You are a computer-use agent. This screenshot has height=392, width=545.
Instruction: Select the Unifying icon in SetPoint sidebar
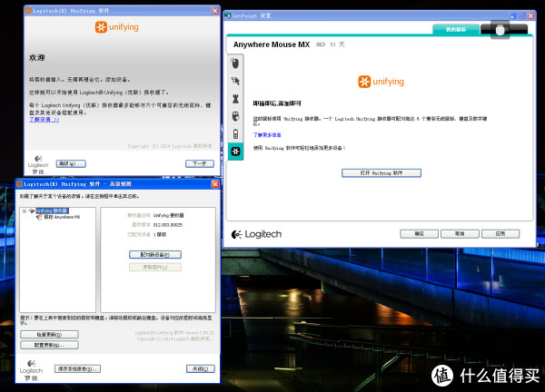tap(235, 152)
